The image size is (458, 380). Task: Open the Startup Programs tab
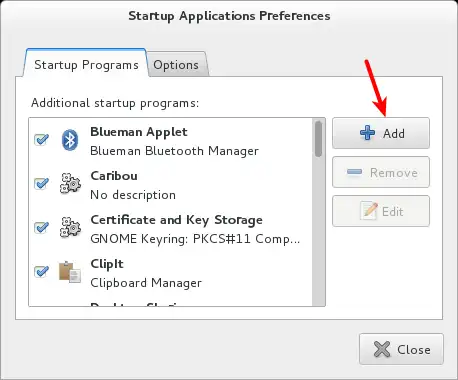pyautogui.click(x=86, y=64)
